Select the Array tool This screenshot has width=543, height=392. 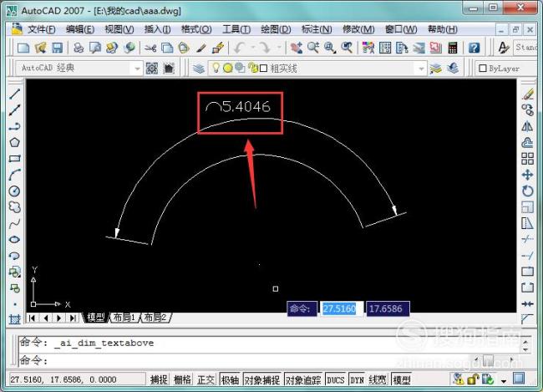[x=527, y=159]
